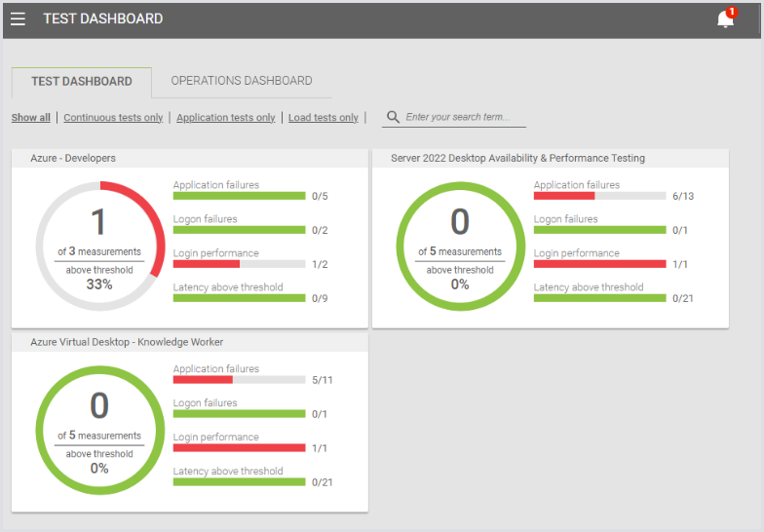Open the notifications bell icon
The width and height of the screenshot is (764, 532).
click(x=725, y=19)
